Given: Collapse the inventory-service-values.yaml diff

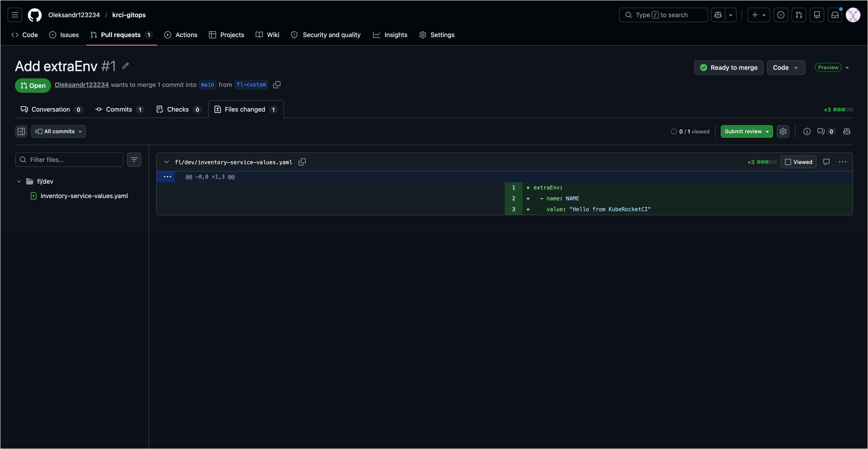Looking at the screenshot, I should click(x=166, y=162).
